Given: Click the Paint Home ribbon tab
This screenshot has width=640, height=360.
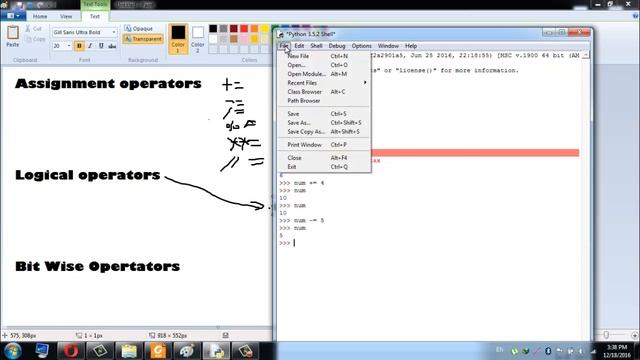Looking at the screenshot, I should 40,16.
